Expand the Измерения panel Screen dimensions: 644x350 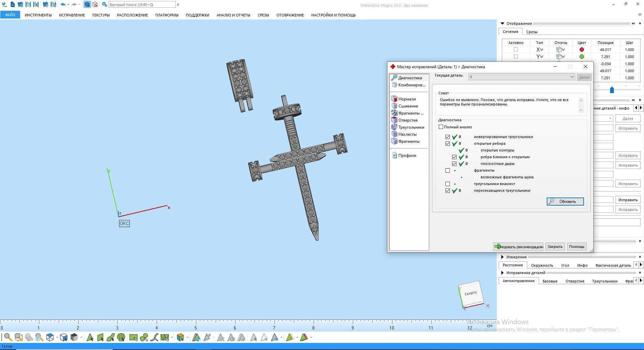click(502, 257)
